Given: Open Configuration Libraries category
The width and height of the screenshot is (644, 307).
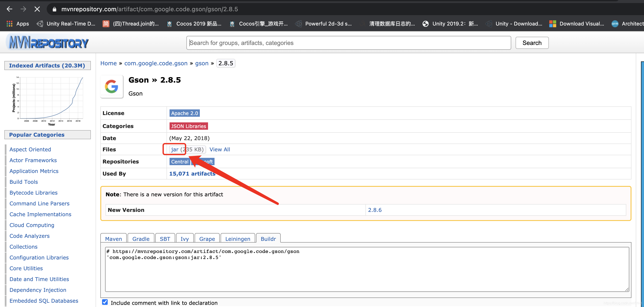Looking at the screenshot, I should tap(39, 257).
